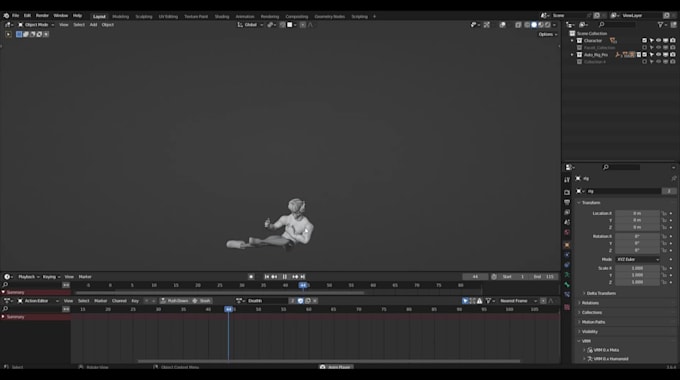Stash the current action

(x=202, y=301)
